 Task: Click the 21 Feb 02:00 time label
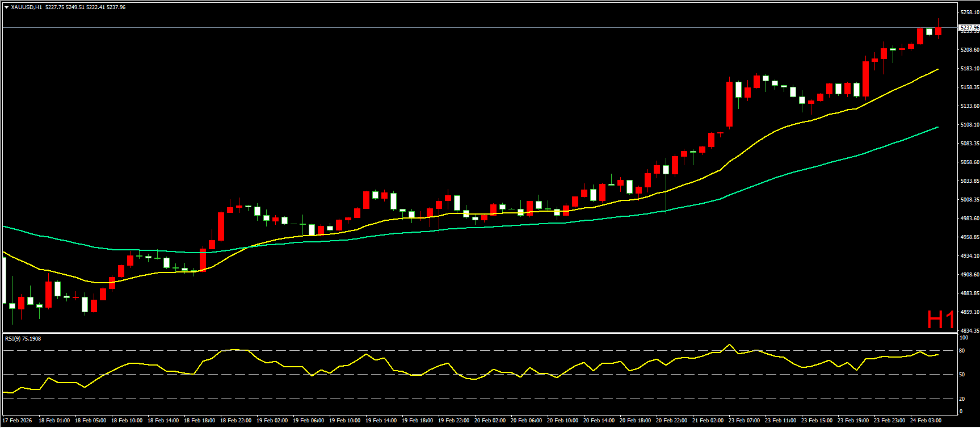(x=708, y=421)
